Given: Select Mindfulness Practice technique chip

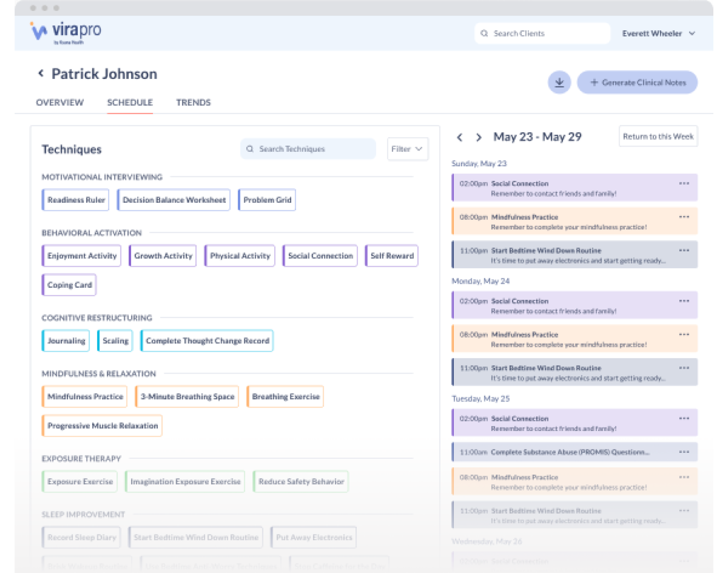Looking at the screenshot, I should [84, 397].
